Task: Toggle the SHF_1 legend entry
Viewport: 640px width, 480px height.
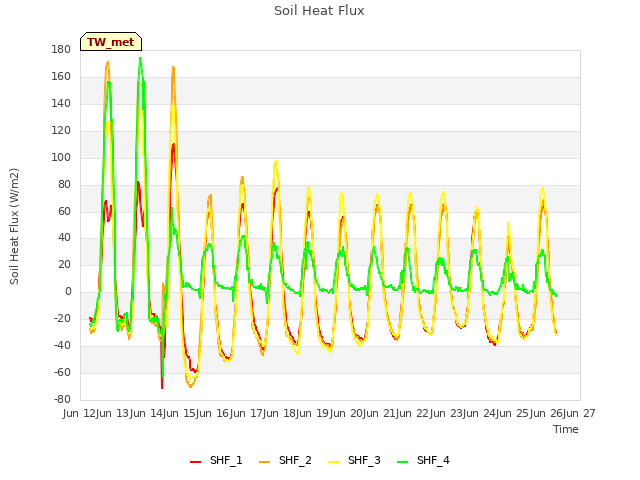Action: click(216, 460)
